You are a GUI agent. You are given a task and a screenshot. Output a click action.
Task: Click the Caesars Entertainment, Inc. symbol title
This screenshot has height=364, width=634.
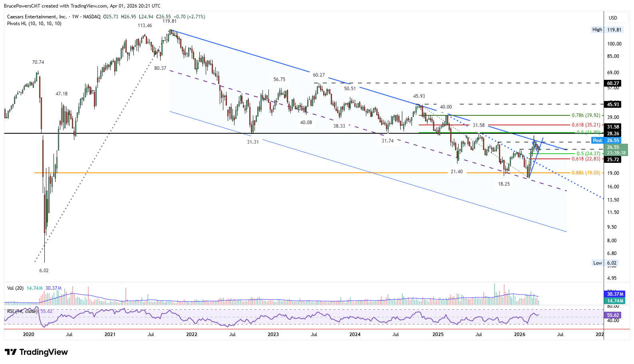point(37,17)
